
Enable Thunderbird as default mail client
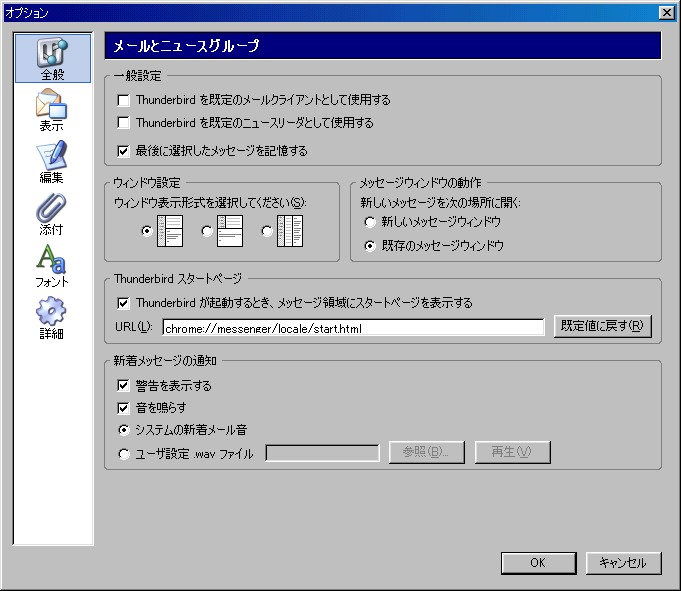[123, 100]
